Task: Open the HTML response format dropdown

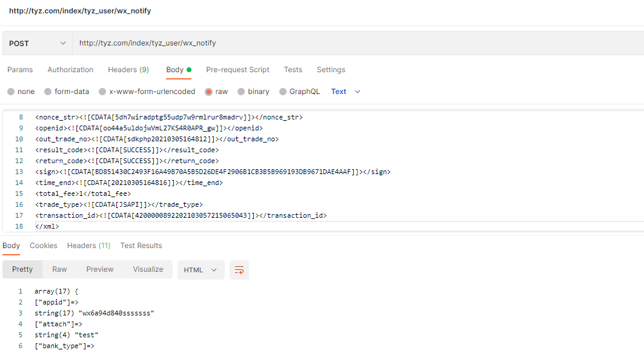Action: coord(201,270)
